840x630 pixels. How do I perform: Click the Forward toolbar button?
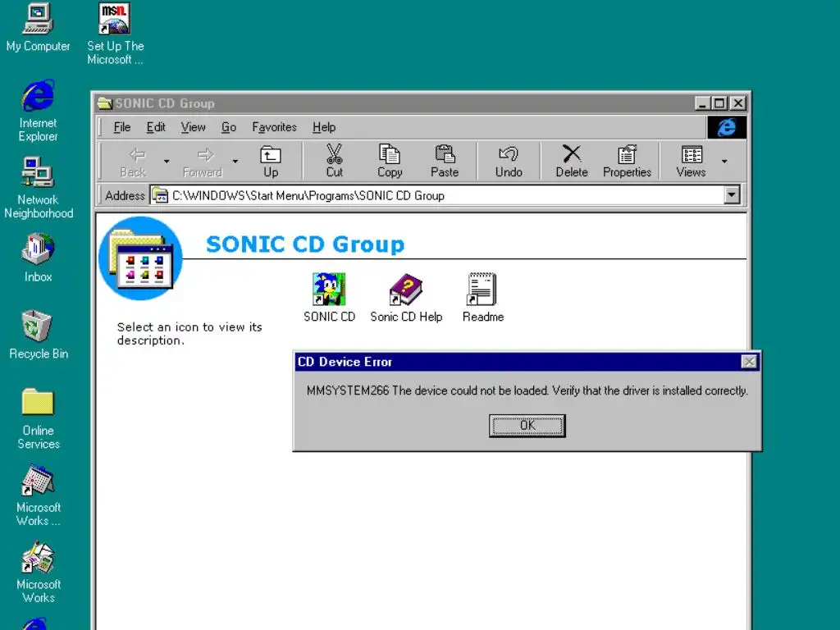click(203, 162)
